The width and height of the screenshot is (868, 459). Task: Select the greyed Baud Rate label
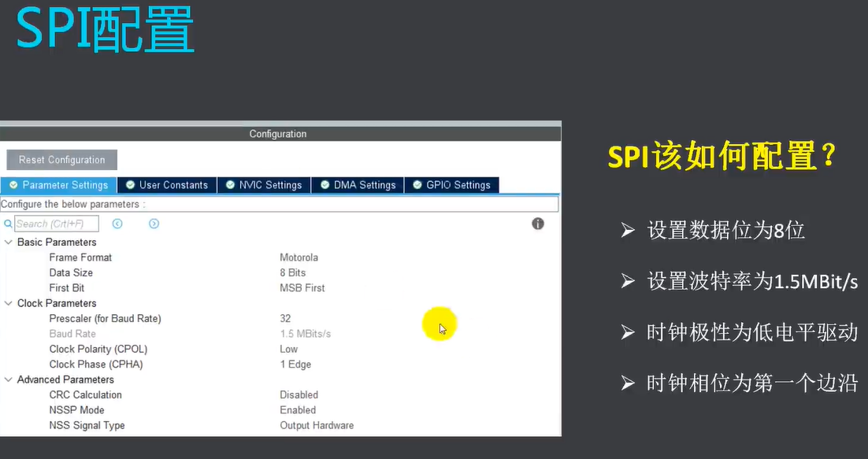click(x=72, y=334)
